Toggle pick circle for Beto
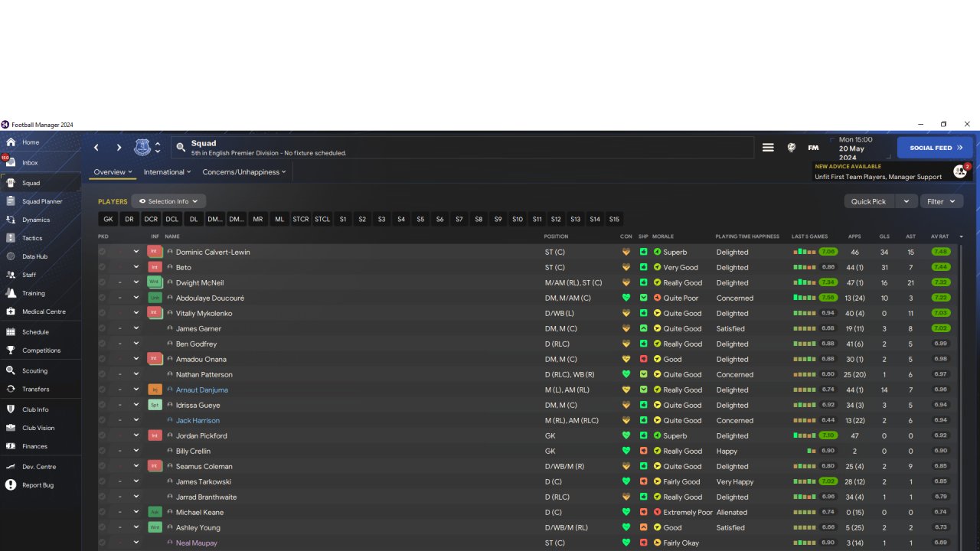 [102, 267]
